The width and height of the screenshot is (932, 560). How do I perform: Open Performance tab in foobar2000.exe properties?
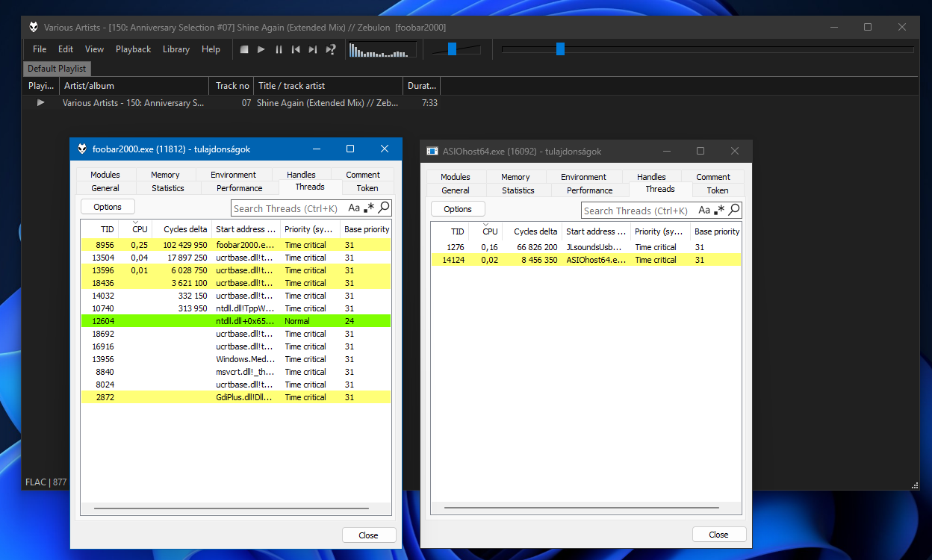coord(240,188)
